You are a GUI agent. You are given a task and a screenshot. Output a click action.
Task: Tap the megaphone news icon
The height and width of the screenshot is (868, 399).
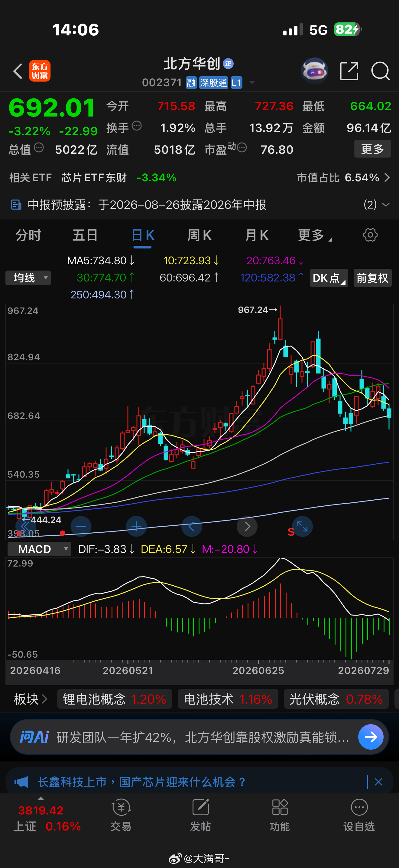tap(21, 782)
